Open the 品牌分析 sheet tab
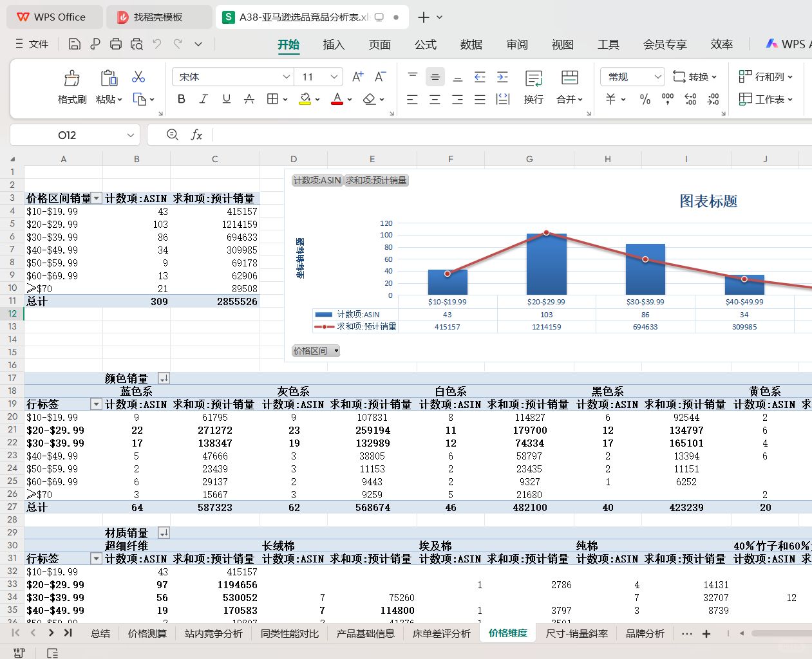The height and width of the screenshot is (659, 812). click(645, 633)
